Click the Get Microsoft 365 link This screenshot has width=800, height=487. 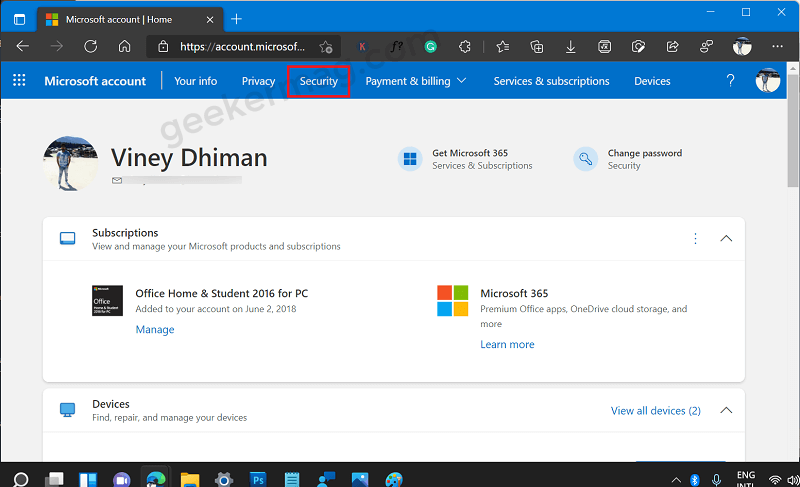470,153
